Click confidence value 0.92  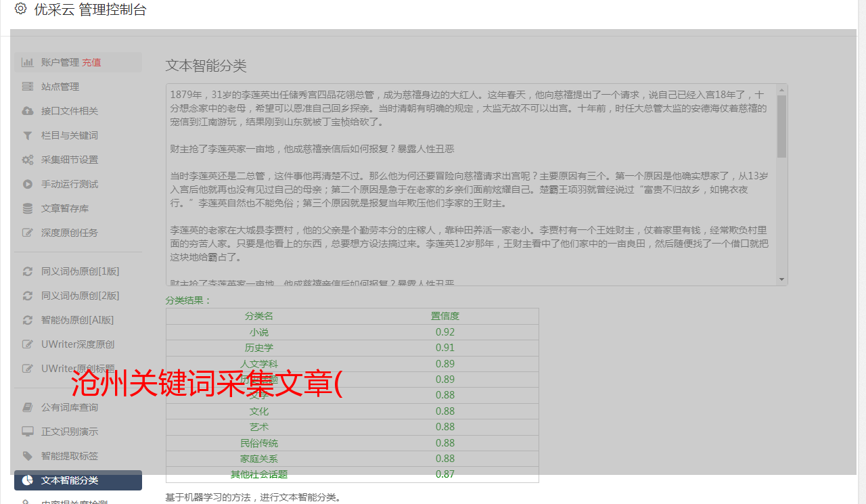445,332
